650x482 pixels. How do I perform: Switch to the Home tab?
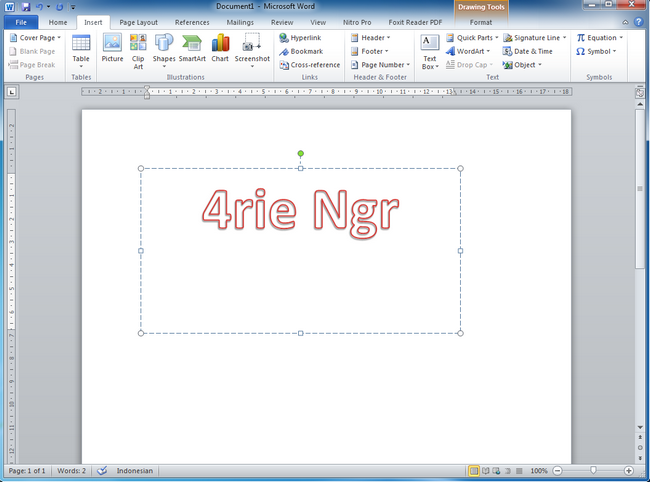pos(58,22)
